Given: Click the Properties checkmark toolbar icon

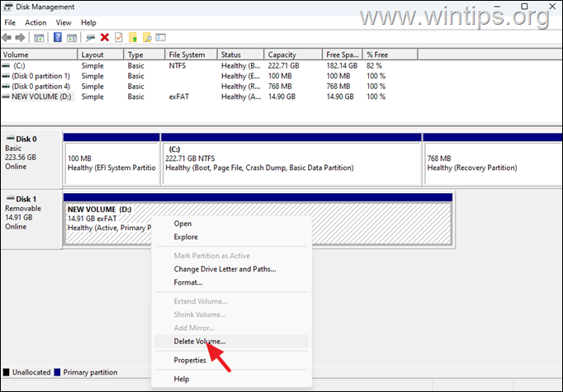Looking at the screenshot, I should coord(119,37).
